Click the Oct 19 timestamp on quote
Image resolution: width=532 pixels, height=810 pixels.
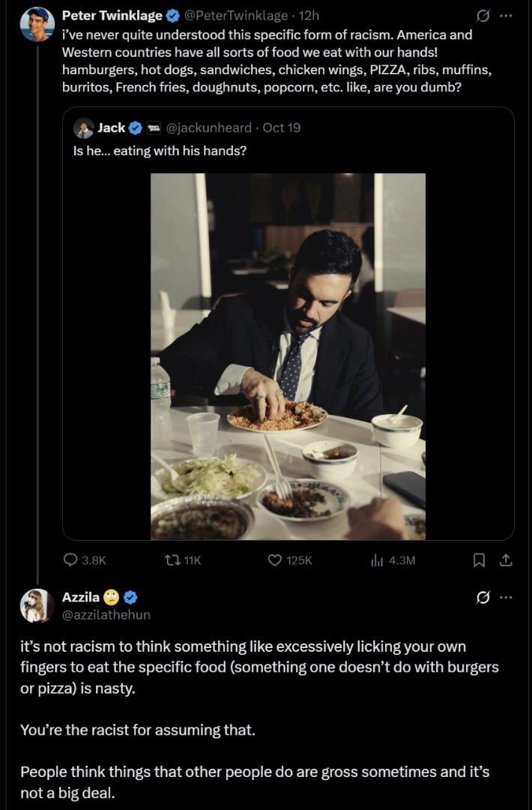[x=282, y=127]
